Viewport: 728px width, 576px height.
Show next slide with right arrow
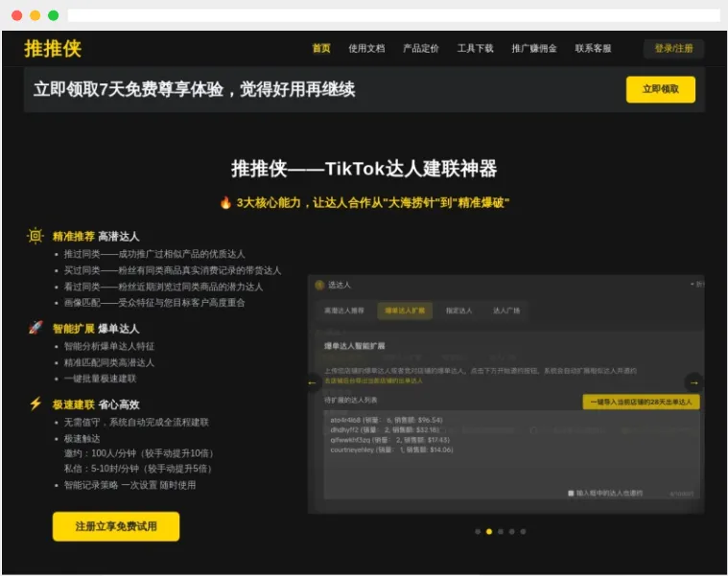point(694,382)
